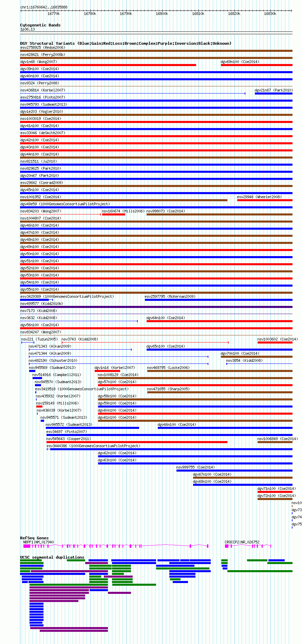
Task: Select the nsv998073 (Coe2014) label
Action: 166,211
